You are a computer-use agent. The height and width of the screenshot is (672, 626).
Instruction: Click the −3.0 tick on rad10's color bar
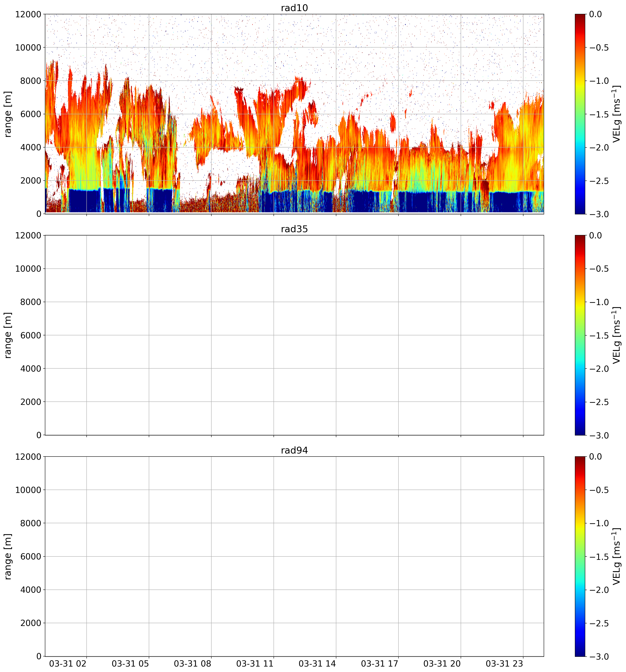point(599,214)
